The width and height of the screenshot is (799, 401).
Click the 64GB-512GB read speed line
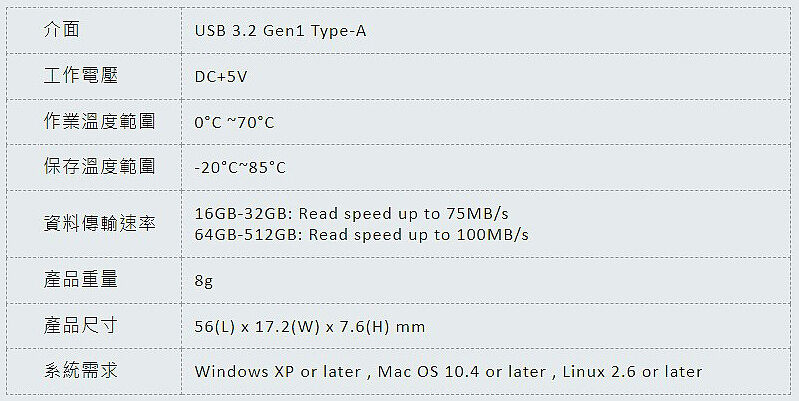(x=362, y=234)
